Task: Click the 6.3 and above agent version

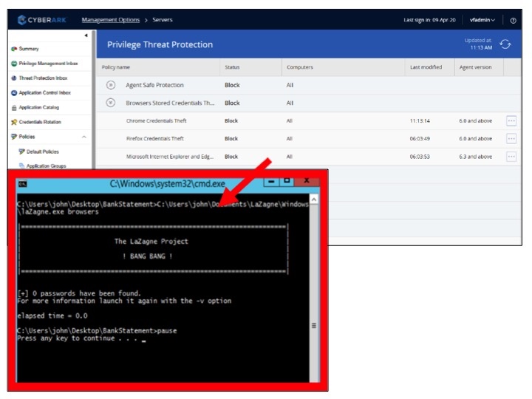Action: coord(475,157)
